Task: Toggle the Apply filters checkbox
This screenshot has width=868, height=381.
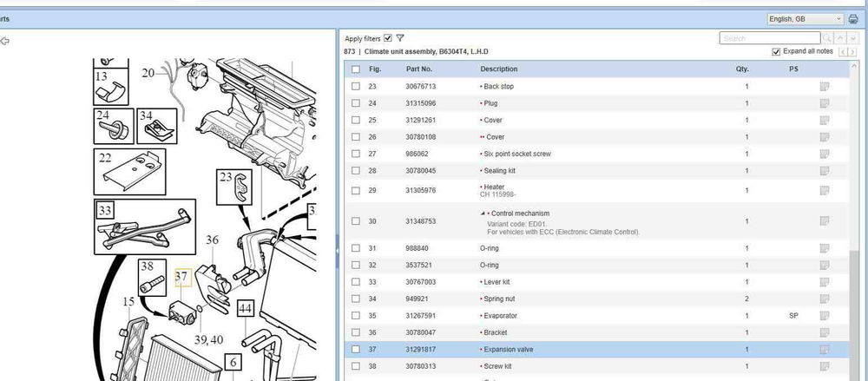Action: point(388,38)
